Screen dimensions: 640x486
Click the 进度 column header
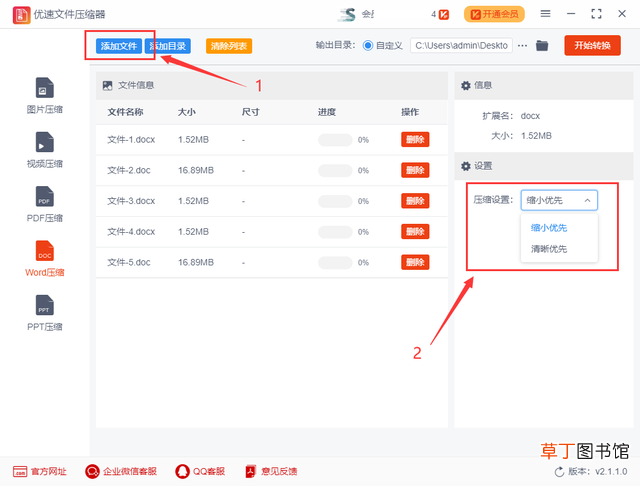point(327,112)
